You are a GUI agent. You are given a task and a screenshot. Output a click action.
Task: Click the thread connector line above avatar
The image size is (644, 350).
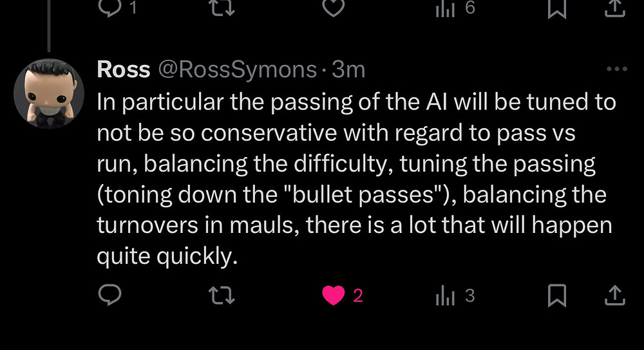coord(49,26)
